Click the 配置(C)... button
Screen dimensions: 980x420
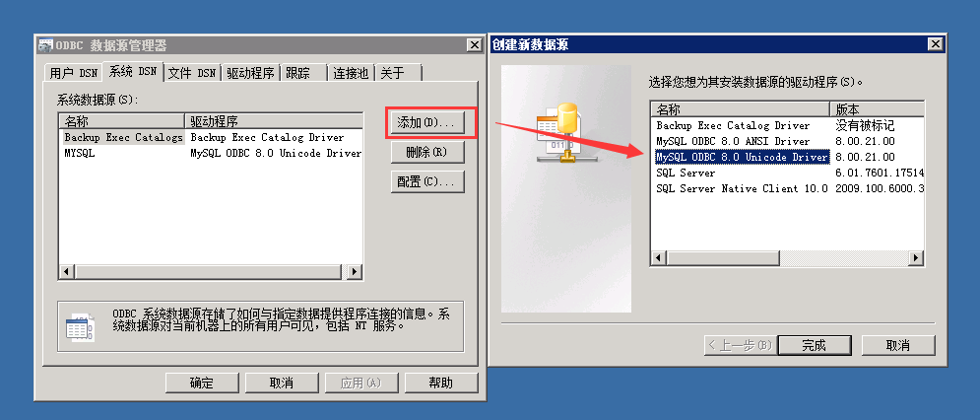tap(427, 182)
